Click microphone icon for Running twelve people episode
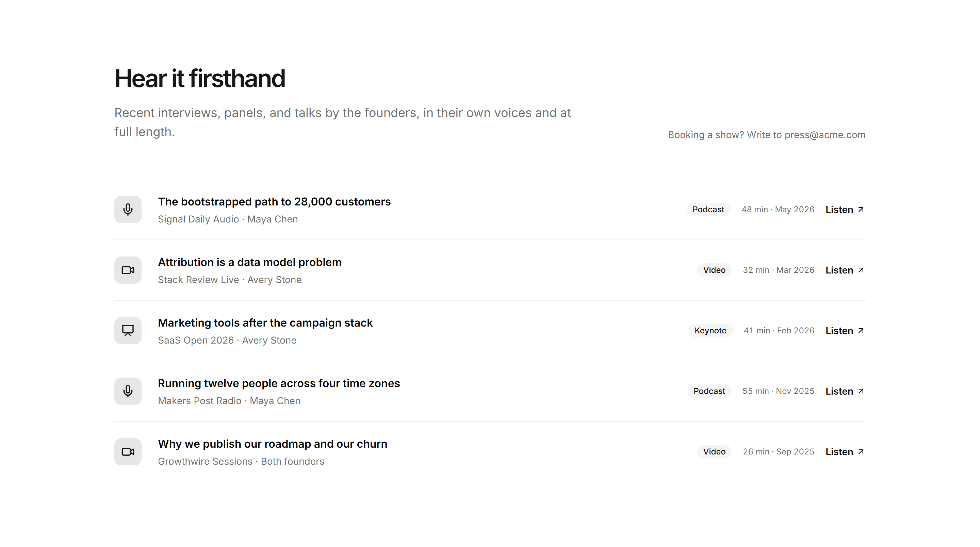Viewport: 980px width, 547px height. point(128,391)
